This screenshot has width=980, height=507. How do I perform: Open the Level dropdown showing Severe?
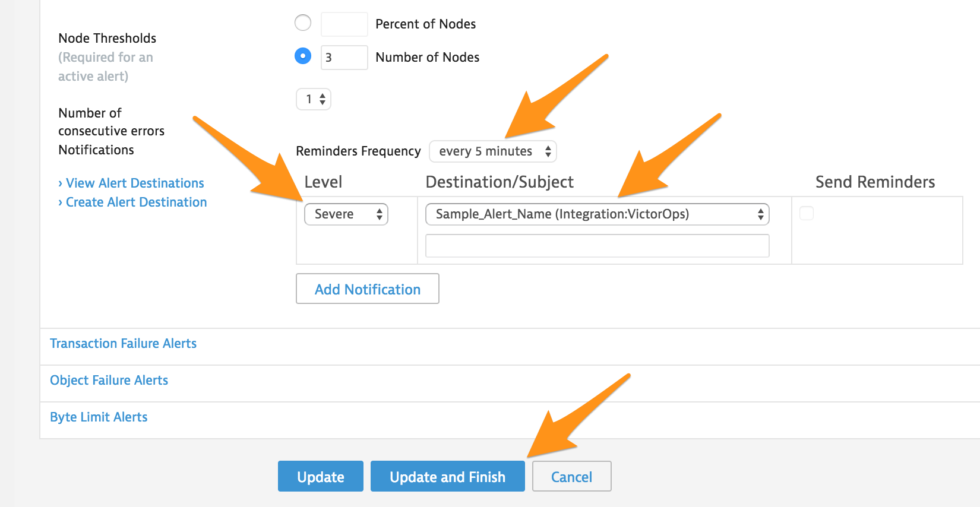pyautogui.click(x=346, y=214)
